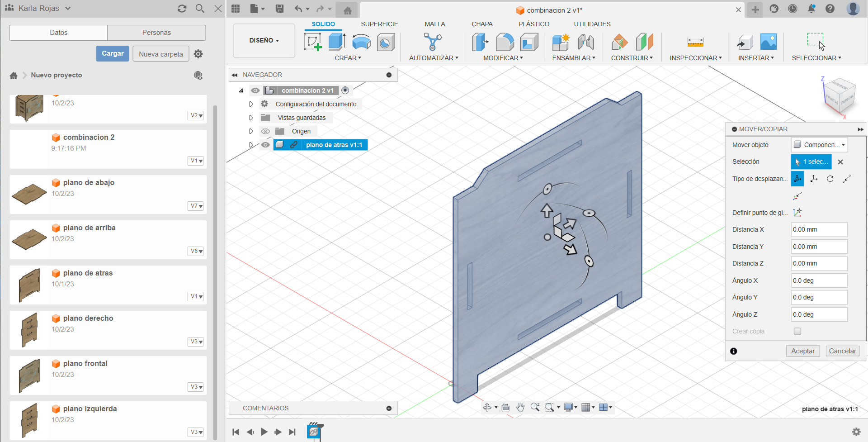This screenshot has height=442, width=868.
Task: Confirm the move with Aceptar
Action: click(803, 351)
